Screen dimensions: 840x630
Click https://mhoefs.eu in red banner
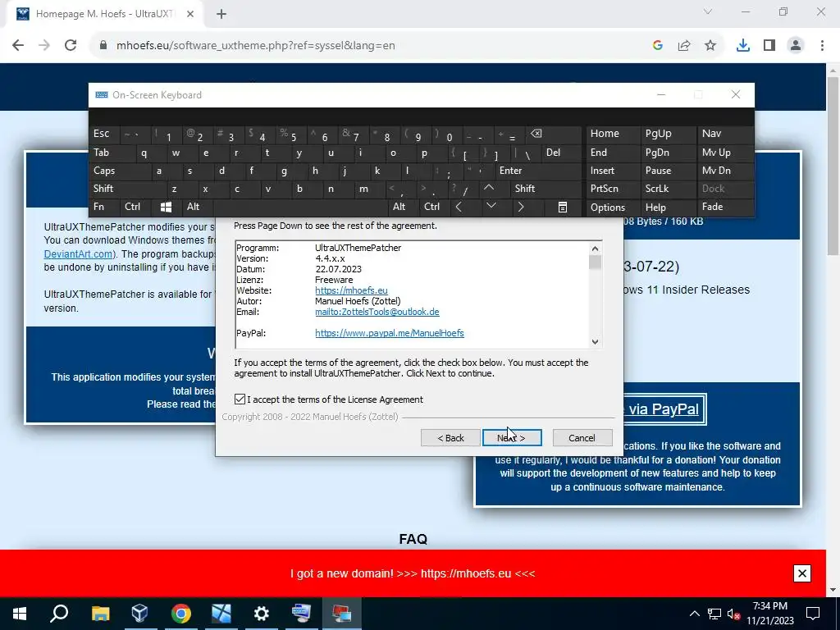point(466,573)
